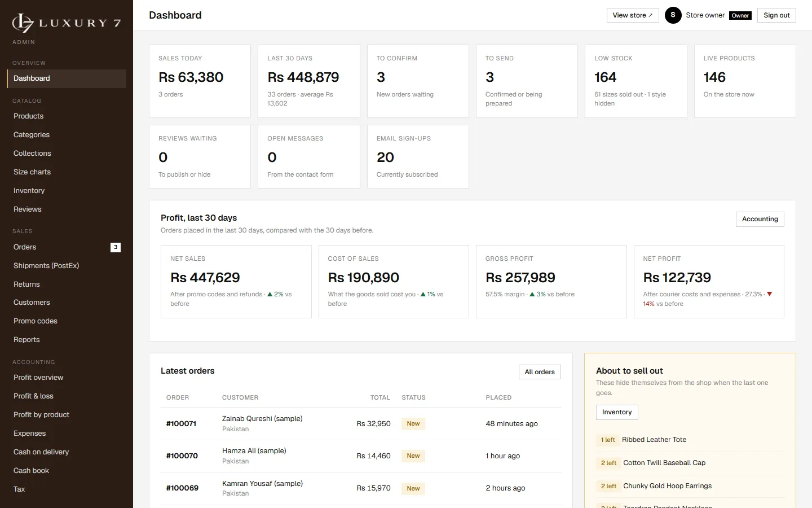Screen dimensions: 812x508
Task: Click the number 3 badge beside Orders in the sidebar
Action: coord(116,247)
